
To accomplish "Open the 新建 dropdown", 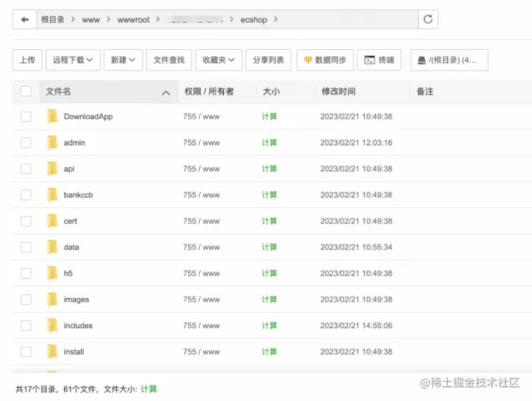I will pos(123,60).
